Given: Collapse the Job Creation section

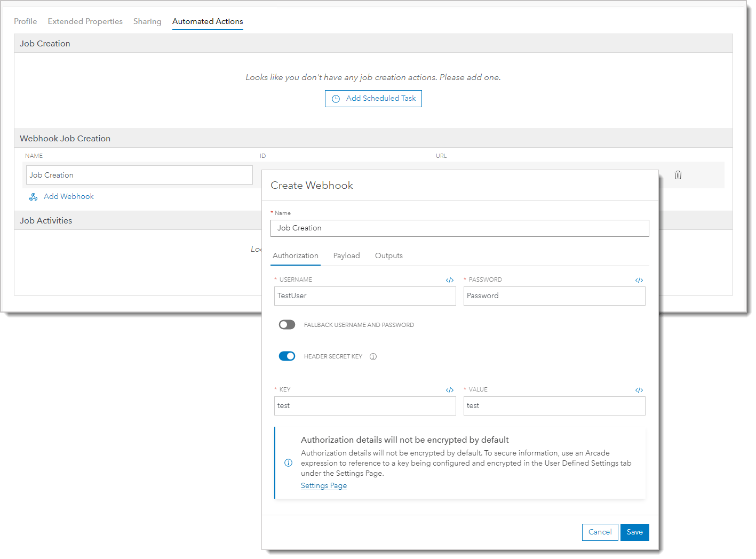Looking at the screenshot, I should [x=45, y=43].
